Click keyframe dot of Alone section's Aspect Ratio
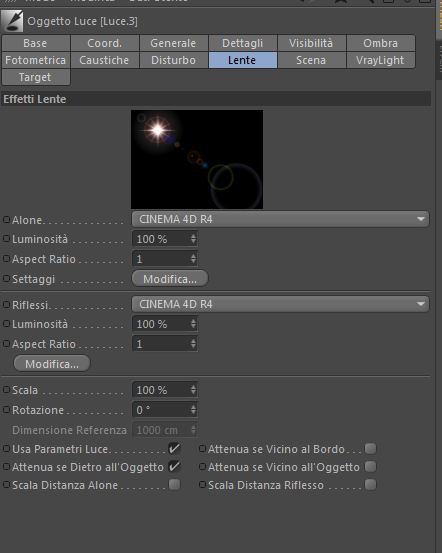This screenshot has width=442, height=553. click(x=6, y=259)
